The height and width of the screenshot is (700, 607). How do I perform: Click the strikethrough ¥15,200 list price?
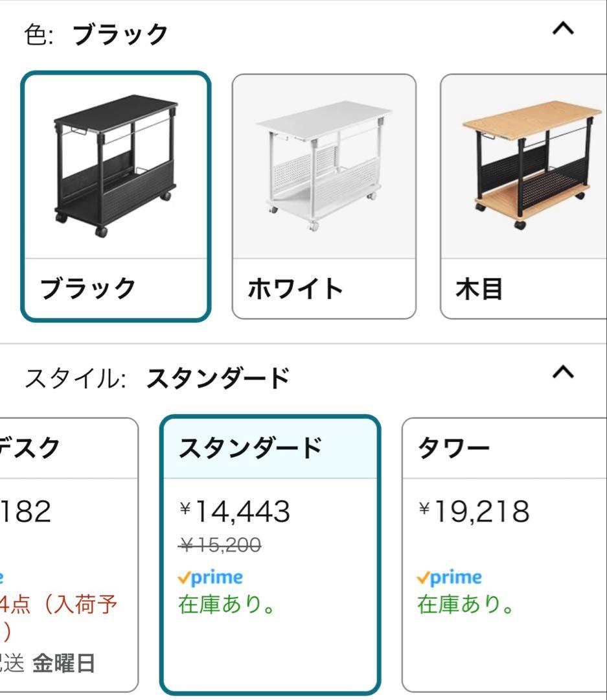pos(219,546)
